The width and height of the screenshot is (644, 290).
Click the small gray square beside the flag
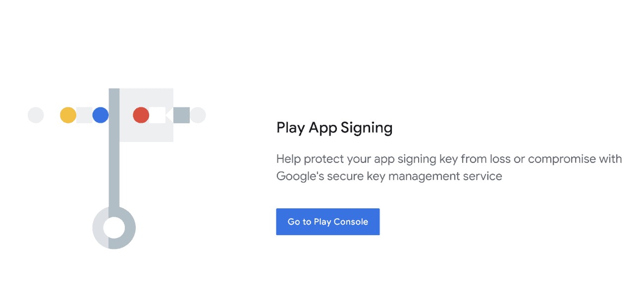click(181, 115)
